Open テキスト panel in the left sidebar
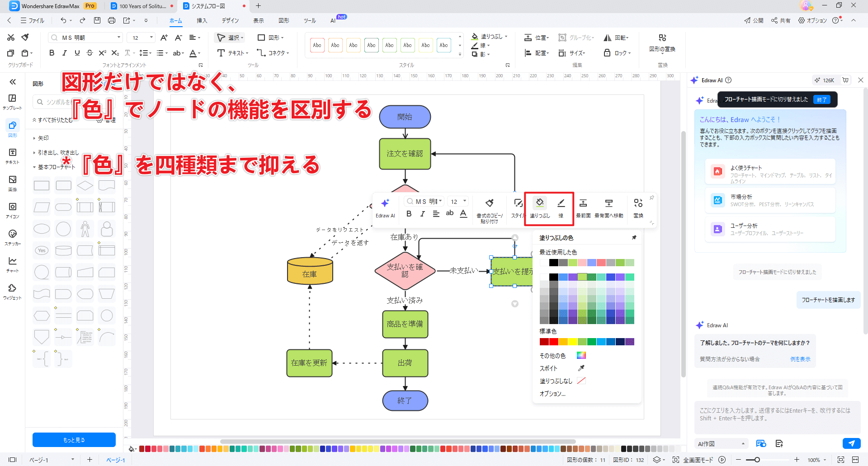This screenshot has height=466, width=868. point(12,156)
